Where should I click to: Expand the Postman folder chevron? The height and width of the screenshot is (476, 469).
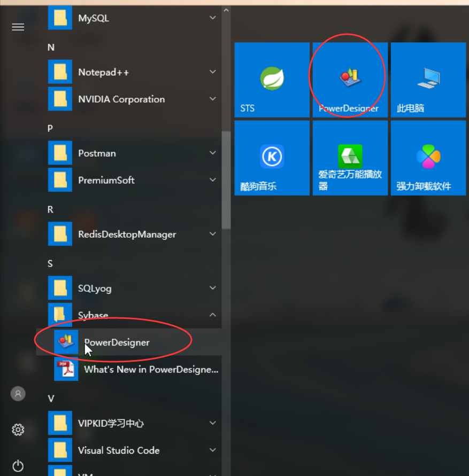[213, 153]
